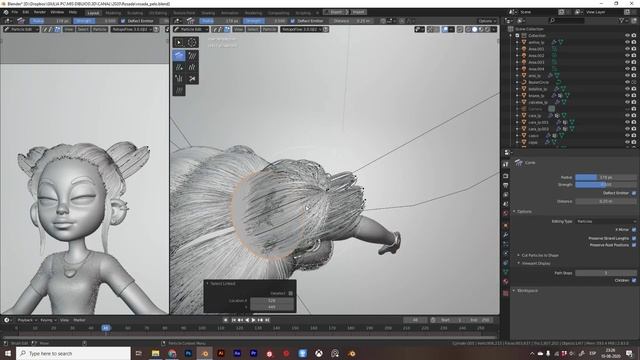Open the View Layer properties tab
The height and width of the screenshot is (360, 640).
point(506,195)
